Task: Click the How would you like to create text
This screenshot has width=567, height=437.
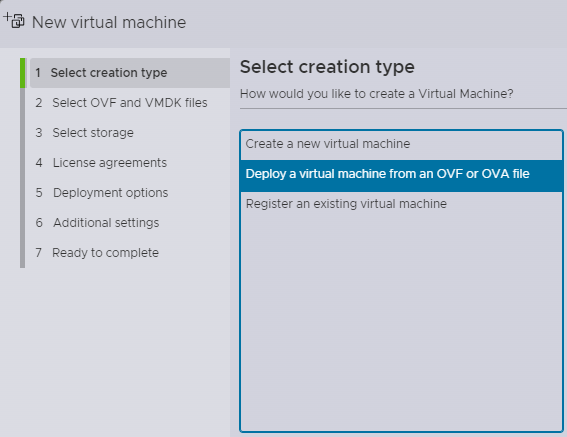Action: 376,94
